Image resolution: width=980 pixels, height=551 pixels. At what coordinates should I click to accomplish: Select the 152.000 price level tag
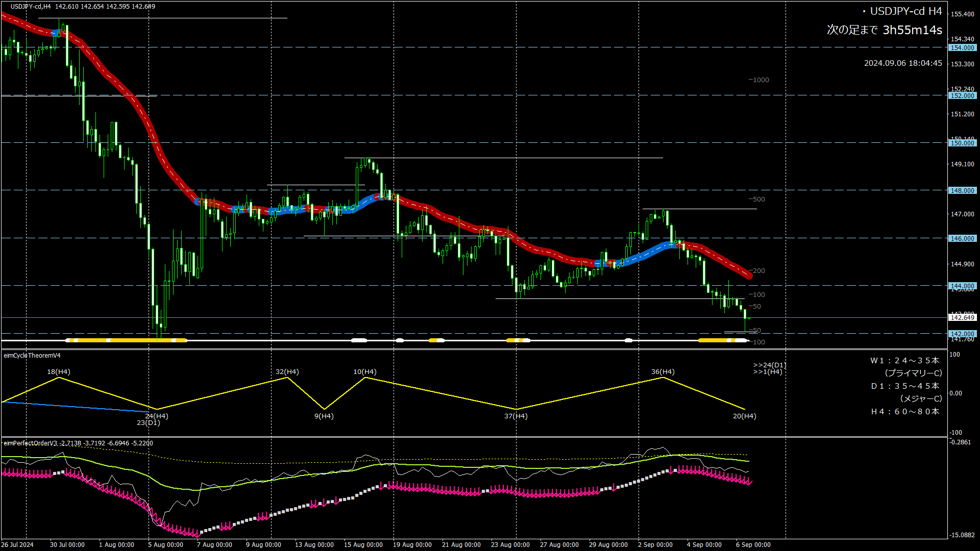(x=962, y=95)
